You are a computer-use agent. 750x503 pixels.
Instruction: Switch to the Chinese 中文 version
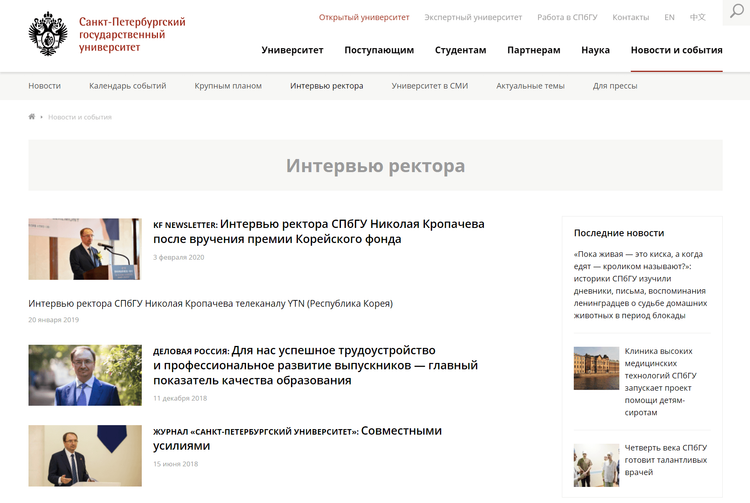[697, 17]
